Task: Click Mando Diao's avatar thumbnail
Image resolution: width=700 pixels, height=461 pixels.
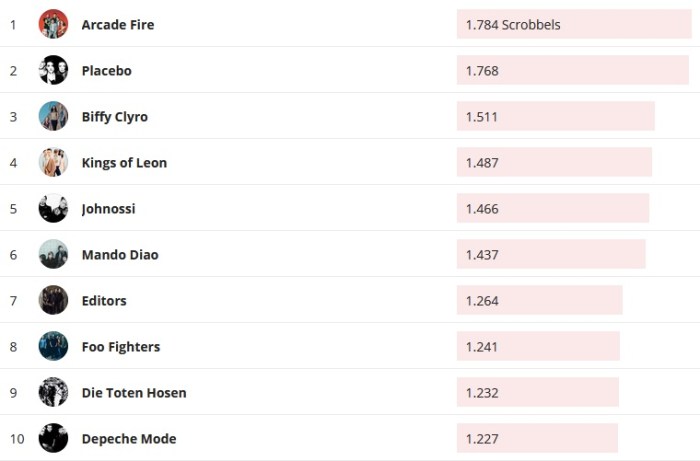Action: point(53,254)
